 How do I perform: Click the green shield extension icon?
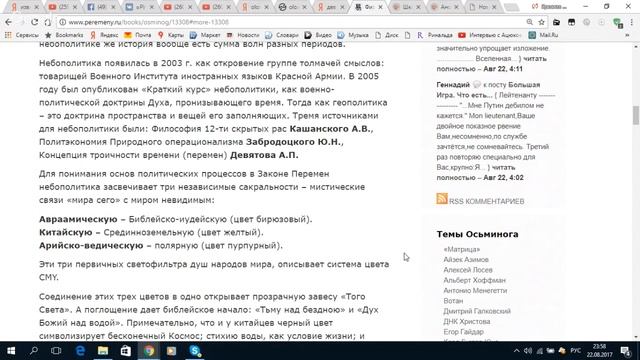click(618, 23)
